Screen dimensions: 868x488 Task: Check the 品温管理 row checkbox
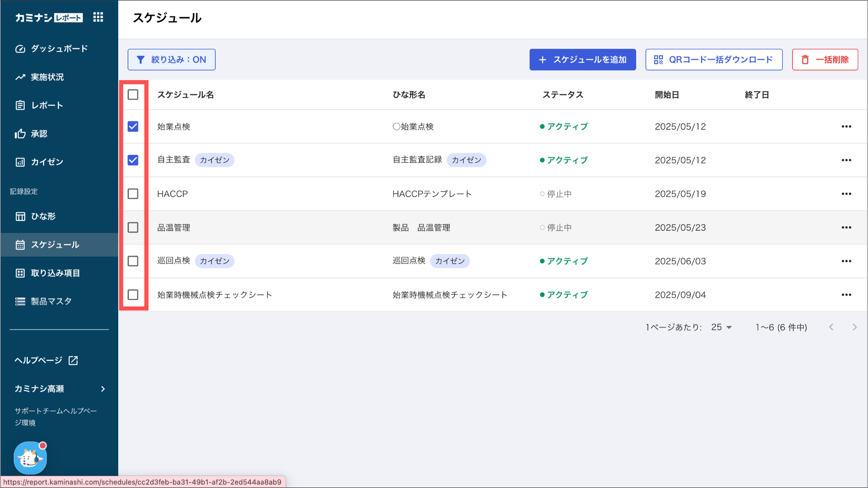pyautogui.click(x=133, y=227)
